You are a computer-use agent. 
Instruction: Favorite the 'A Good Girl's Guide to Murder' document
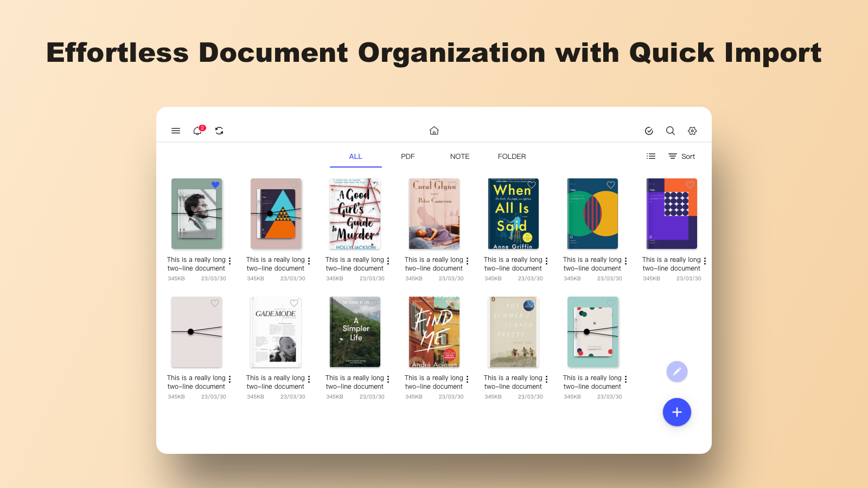373,185
